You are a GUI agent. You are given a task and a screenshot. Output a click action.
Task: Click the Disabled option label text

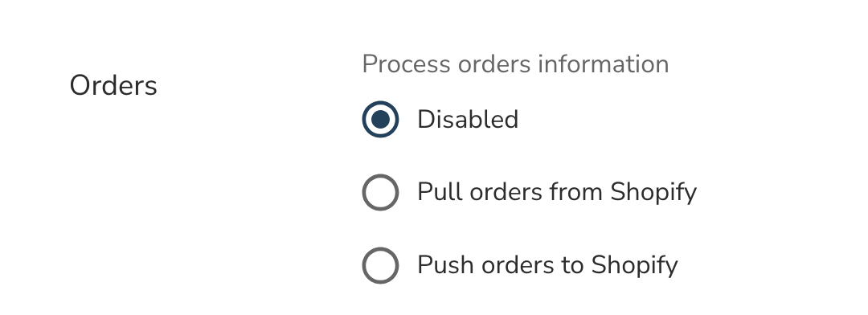point(468,119)
